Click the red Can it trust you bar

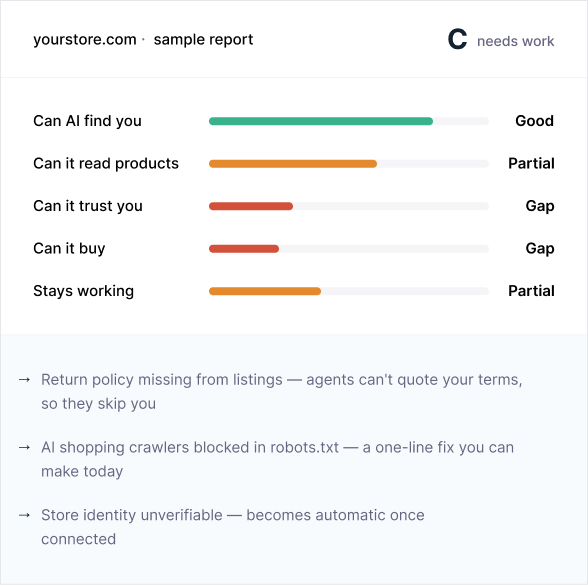coord(251,206)
